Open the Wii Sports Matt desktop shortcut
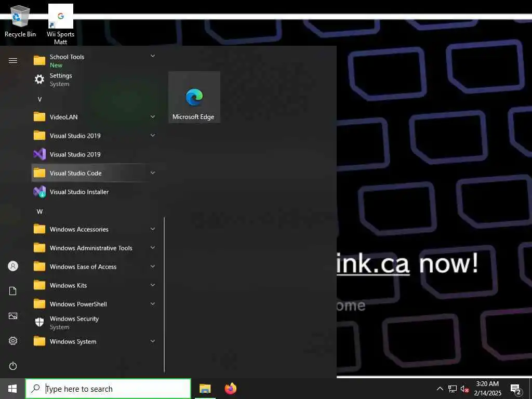 (60, 24)
